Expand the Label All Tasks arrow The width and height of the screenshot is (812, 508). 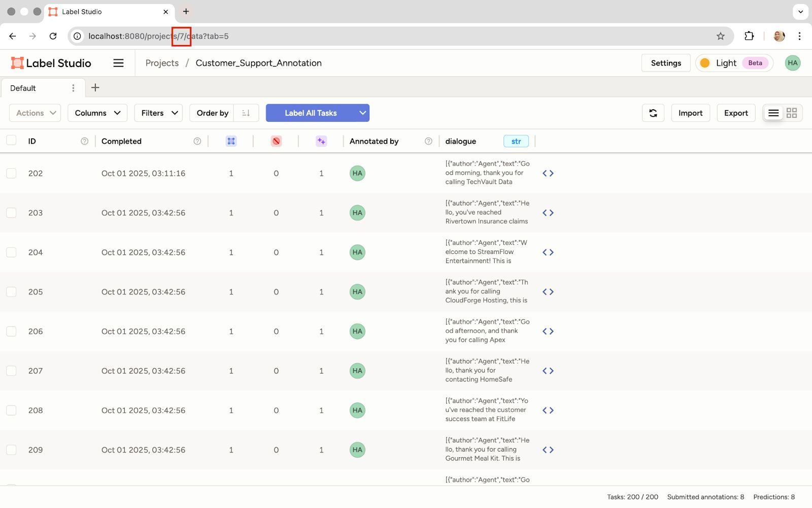[x=362, y=113]
